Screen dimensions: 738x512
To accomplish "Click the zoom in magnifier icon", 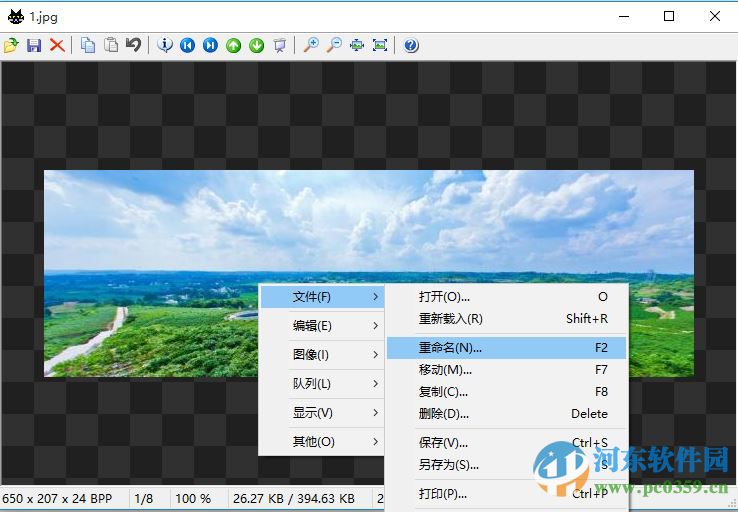I will pyautogui.click(x=311, y=45).
